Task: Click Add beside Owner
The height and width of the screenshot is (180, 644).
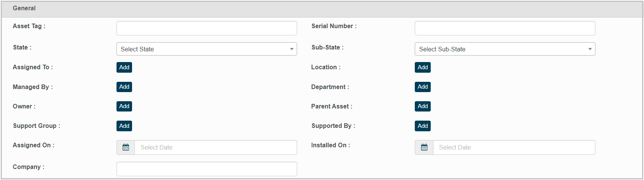Action: [124, 106]
